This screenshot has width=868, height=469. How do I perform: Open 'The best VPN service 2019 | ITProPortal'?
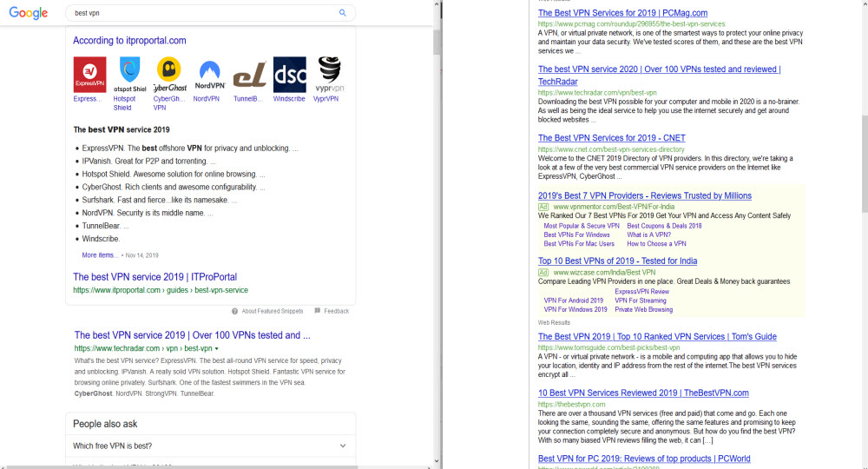(155, 277)
